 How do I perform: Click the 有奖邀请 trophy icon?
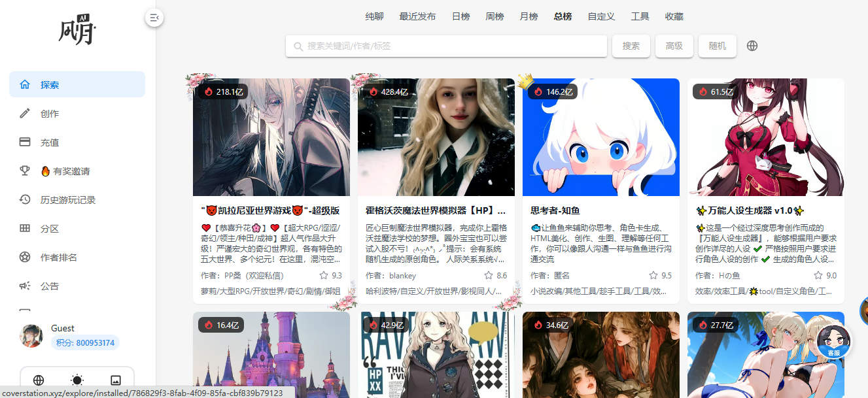(x=25, y=171)
